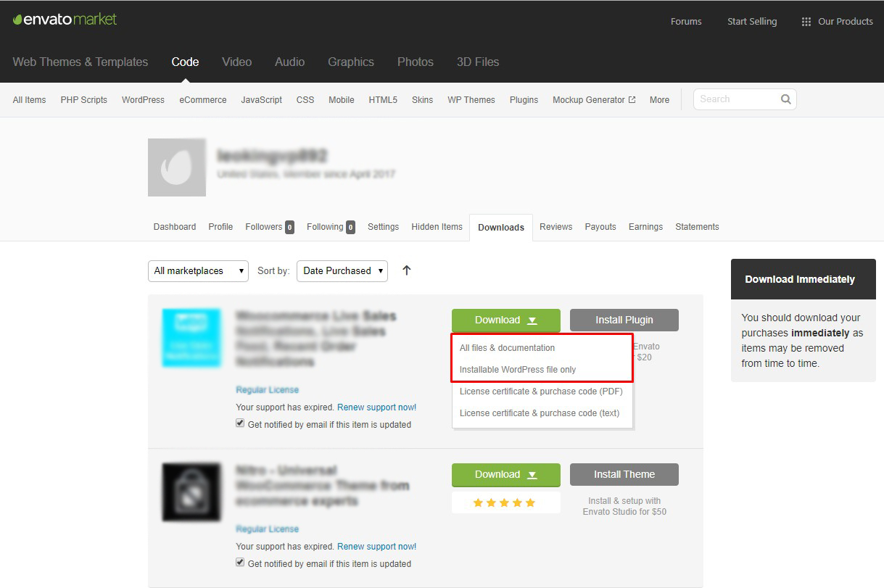The image size is (884, 588).
Task: Choose License certificate & purchase code (text)
Action: coord(540,413)
